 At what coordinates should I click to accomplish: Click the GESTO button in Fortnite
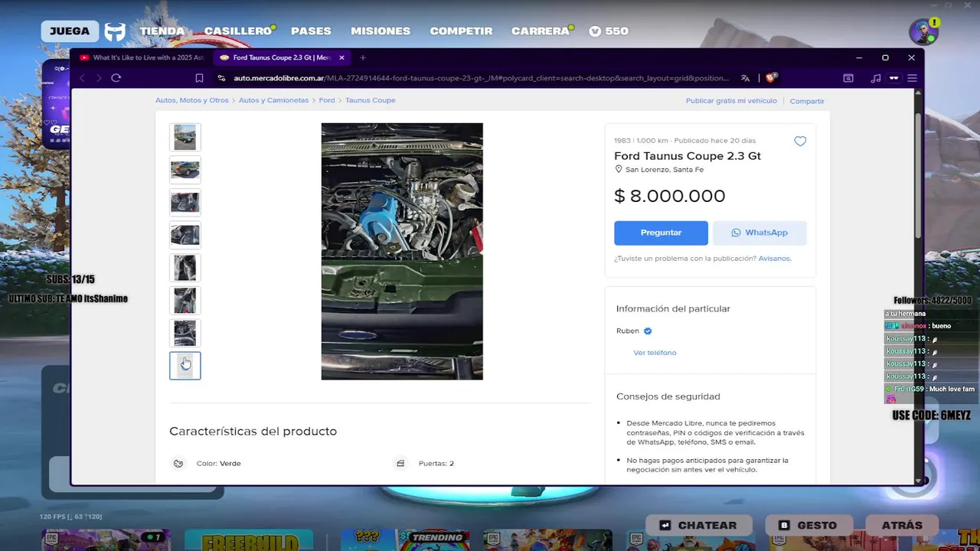[x=808, y=525]
